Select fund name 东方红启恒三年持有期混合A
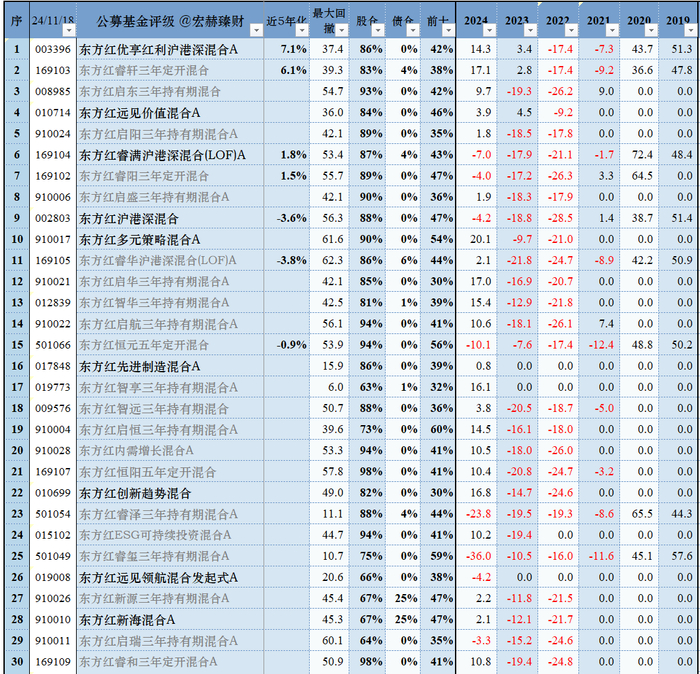 pyautogui.click(x=158, y=430)
